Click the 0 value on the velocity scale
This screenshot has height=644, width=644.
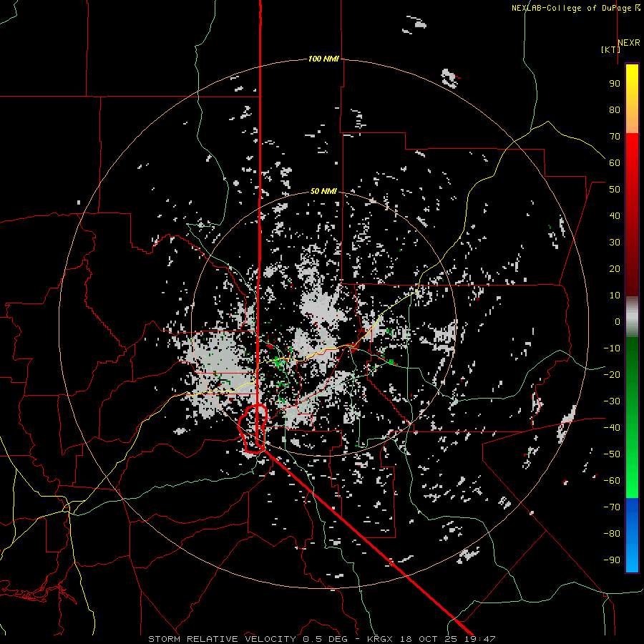point(618,321)
